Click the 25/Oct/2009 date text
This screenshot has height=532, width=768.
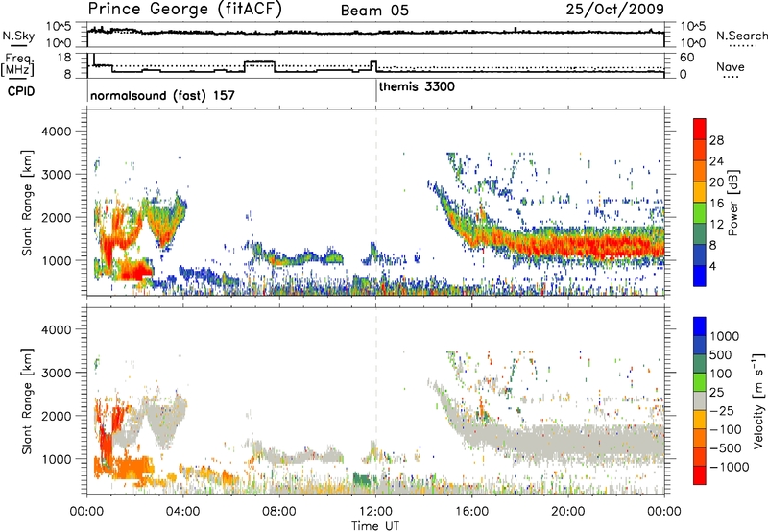(615, 10)
